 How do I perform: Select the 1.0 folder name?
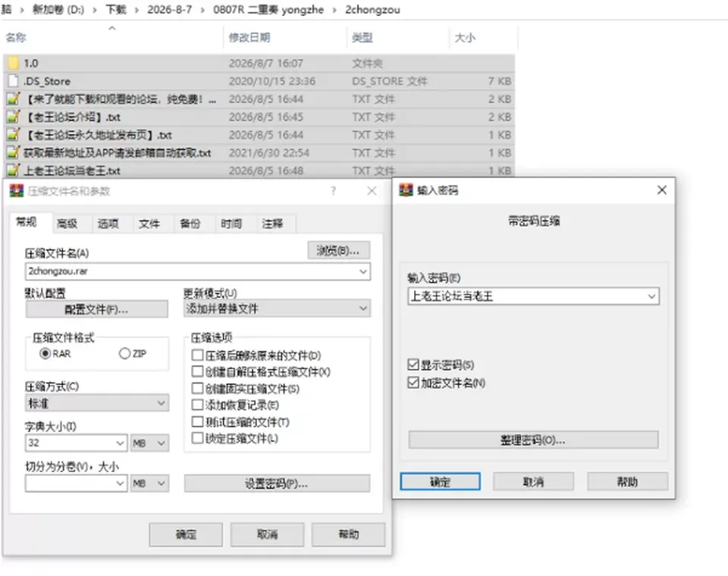click(x=30, y=63)
